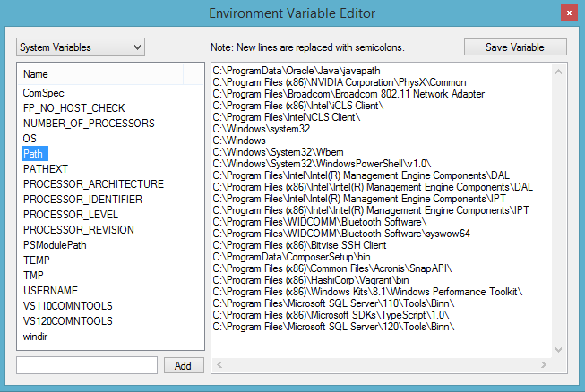The image size is (585, 392).
Task: Select the PSModulePath variable
Action: click(x=55, y=244)
